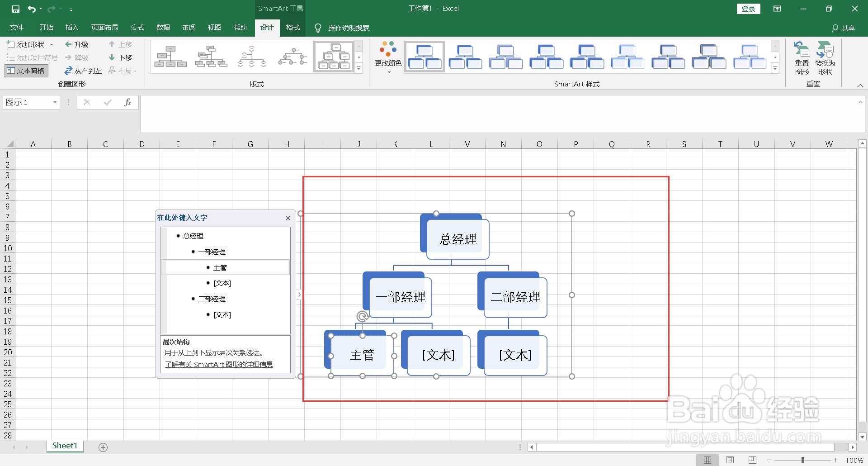The image size is (868, 466).
Task: Apply the ninth SmartArt style
Action: coord(750,57)
